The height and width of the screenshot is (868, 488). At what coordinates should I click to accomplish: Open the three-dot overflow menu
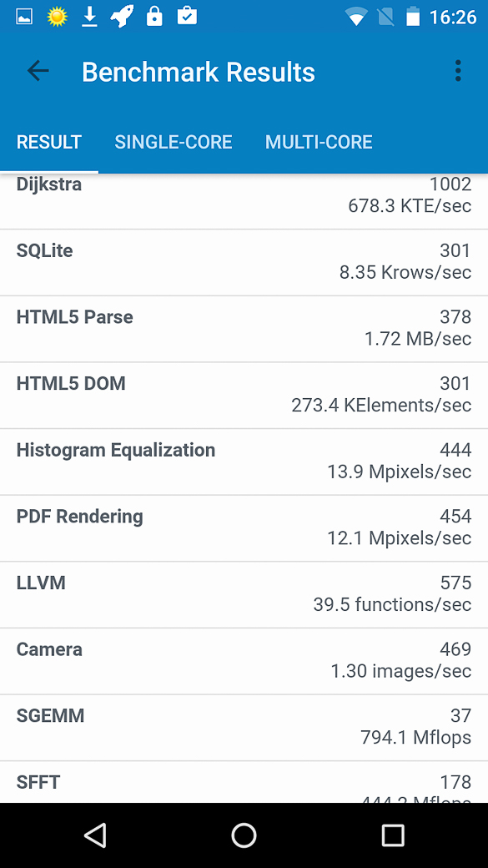(458, 71)
